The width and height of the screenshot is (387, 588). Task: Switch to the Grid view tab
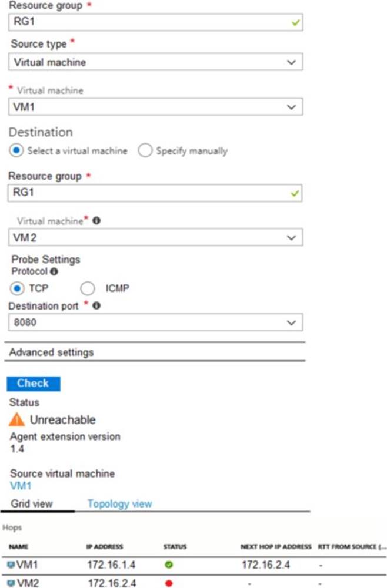coord(32,503)
